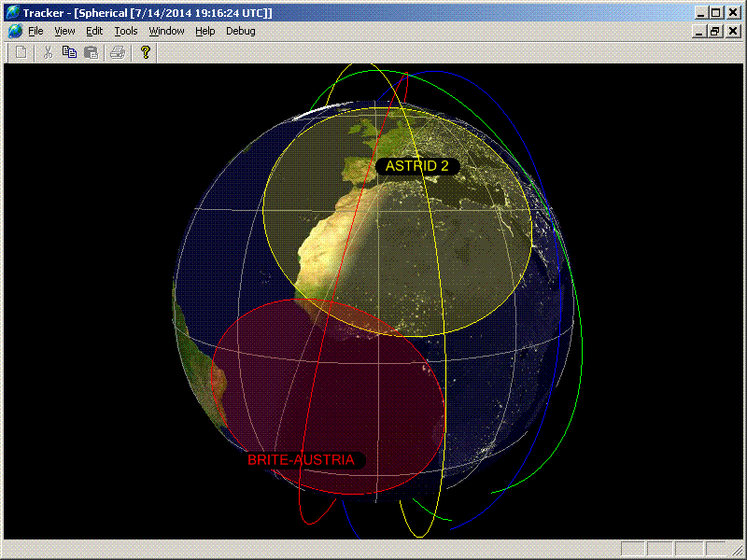Click the Print toolbar icon

pos(118,52)
